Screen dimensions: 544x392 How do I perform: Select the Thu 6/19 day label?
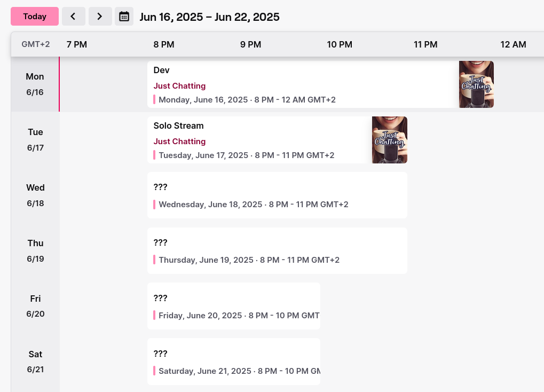coord(35,250)
